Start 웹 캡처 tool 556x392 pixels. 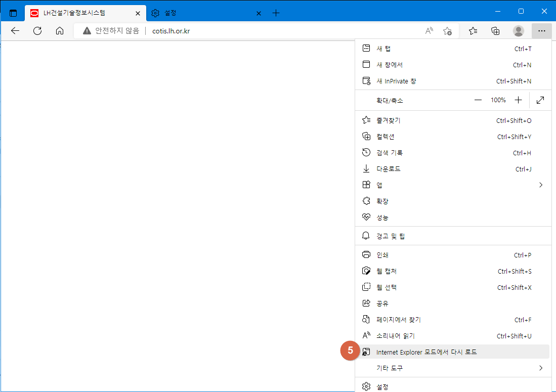point(453,272)
